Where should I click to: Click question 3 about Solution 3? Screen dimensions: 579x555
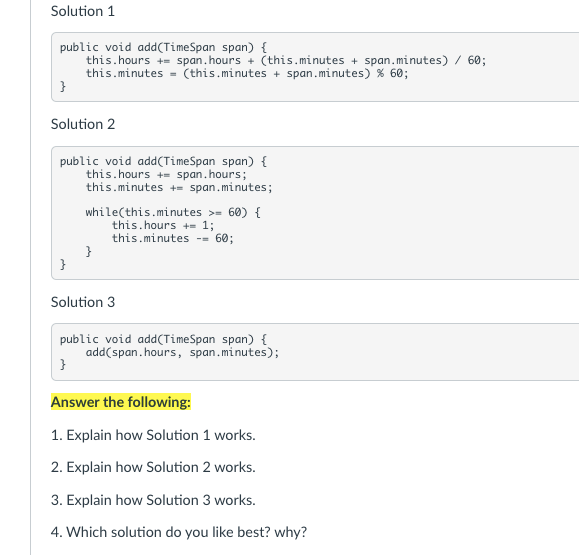[153, 500]
